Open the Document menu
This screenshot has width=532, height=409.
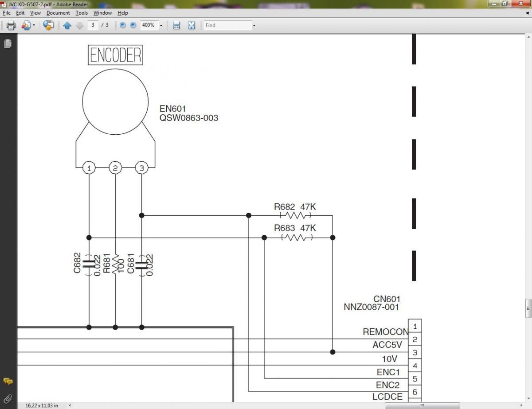[x=58, y=13]
